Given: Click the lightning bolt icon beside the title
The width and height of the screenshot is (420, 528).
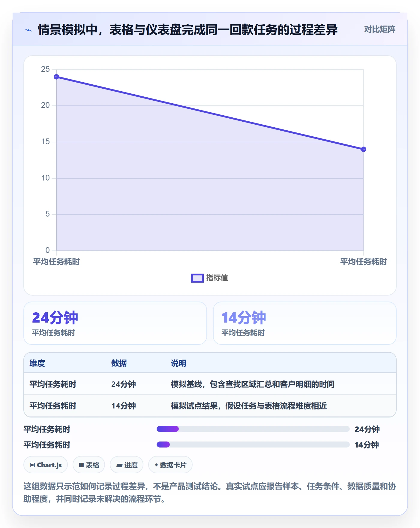Looking at the screenshot, I should tap(28, 30).
